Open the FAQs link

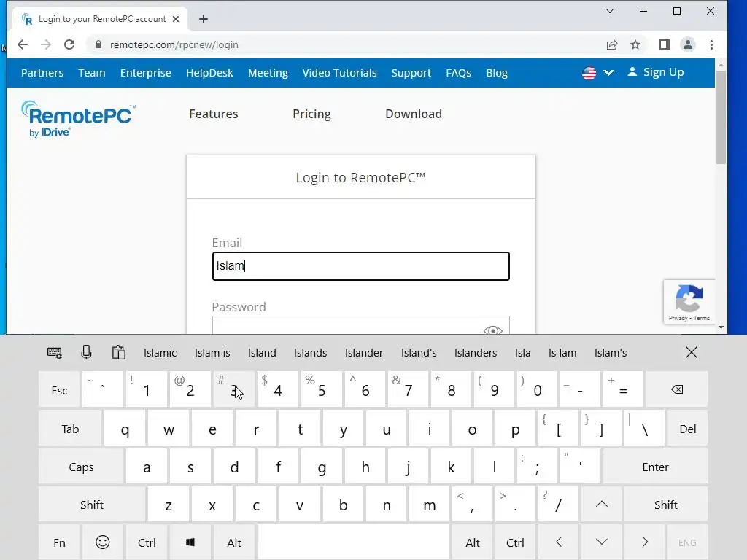point(458,73)
